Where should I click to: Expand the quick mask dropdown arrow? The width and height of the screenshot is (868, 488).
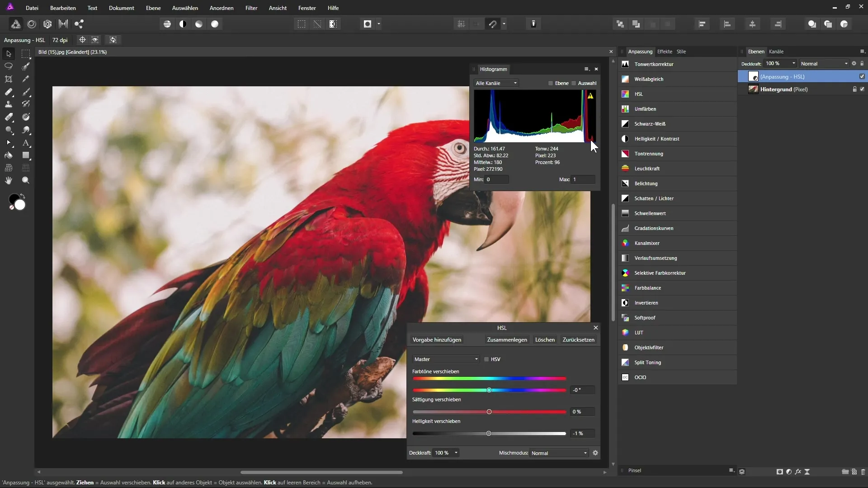click(379, 24)
